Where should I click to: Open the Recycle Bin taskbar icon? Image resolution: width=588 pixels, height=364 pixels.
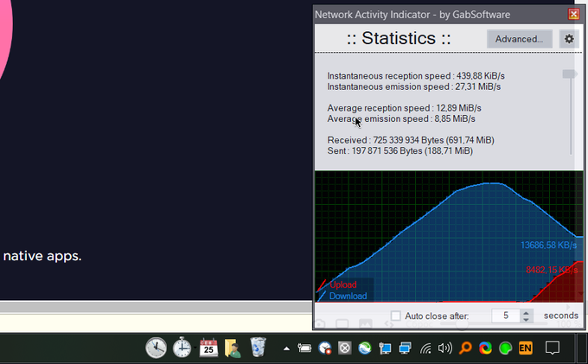point(258,348)
